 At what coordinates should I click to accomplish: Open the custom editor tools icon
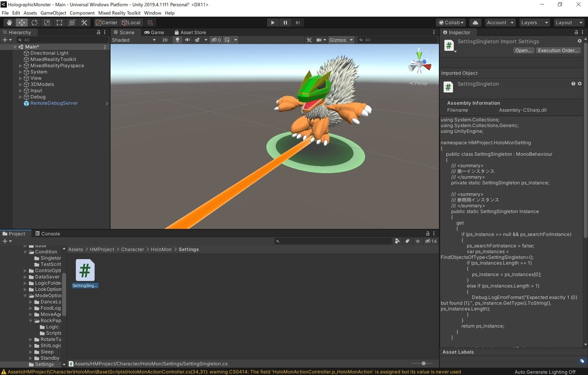point(84,23)
